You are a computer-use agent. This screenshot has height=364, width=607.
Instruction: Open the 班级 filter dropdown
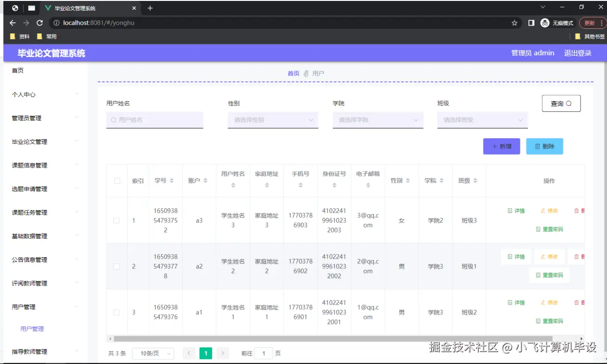click(482, 120)
